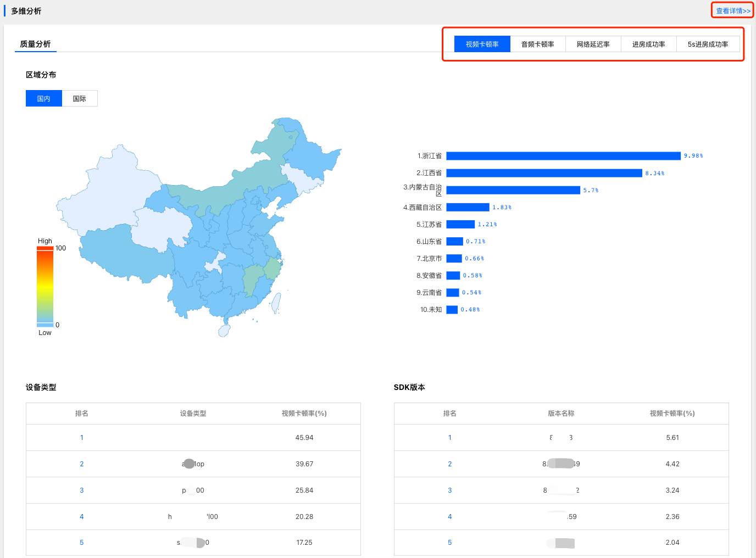Click Taiwan island on the China map
The image size is (756, 558).
click(276, 303)
